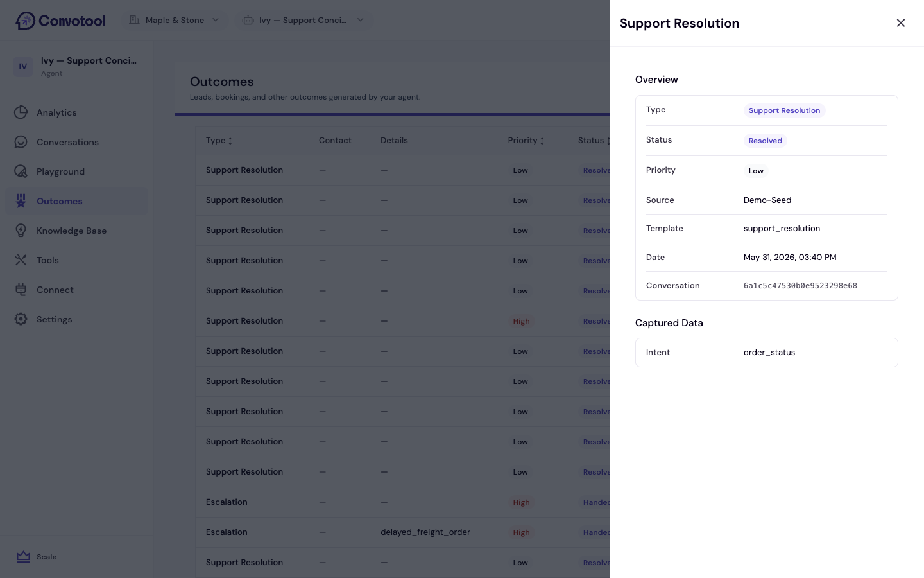Click the Scale plan crown icon
924x578 pixels.
[24, 557]
